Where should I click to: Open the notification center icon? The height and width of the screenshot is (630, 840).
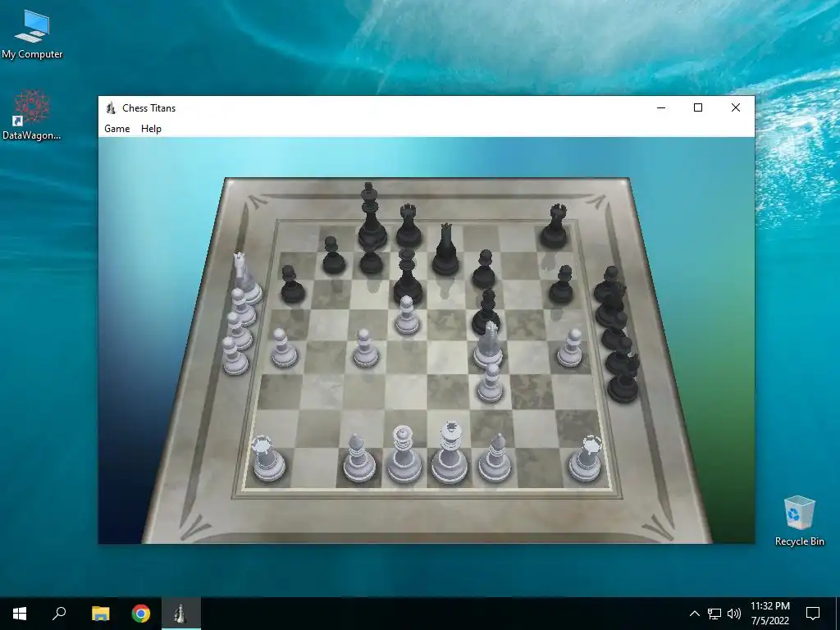point(813,614)
